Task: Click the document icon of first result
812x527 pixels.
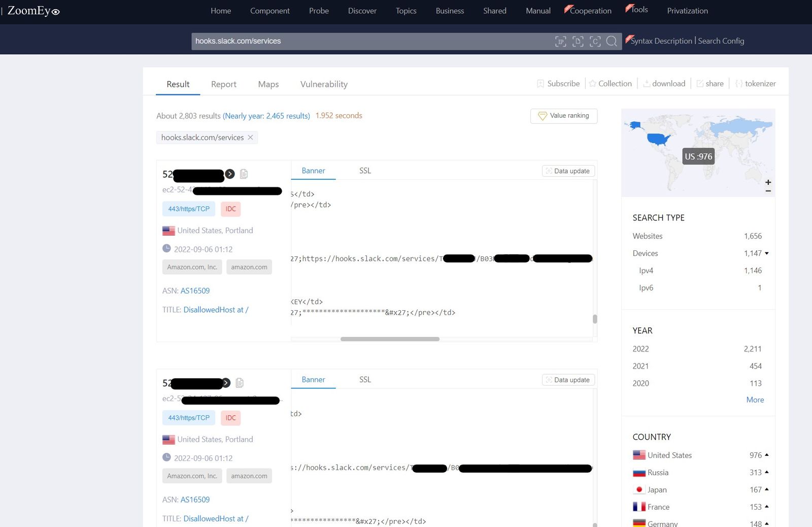Action: coord(244,174)
